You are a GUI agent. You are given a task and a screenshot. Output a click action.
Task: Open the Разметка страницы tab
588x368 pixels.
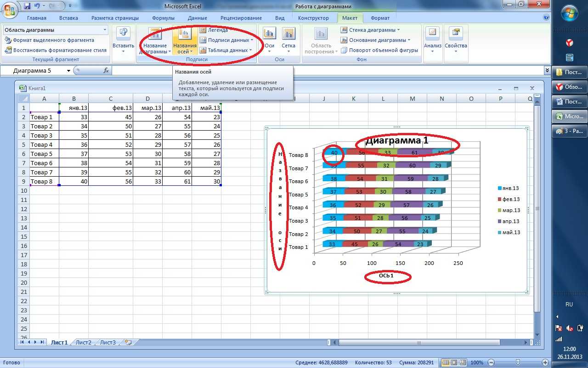click(x=115, y=18)
